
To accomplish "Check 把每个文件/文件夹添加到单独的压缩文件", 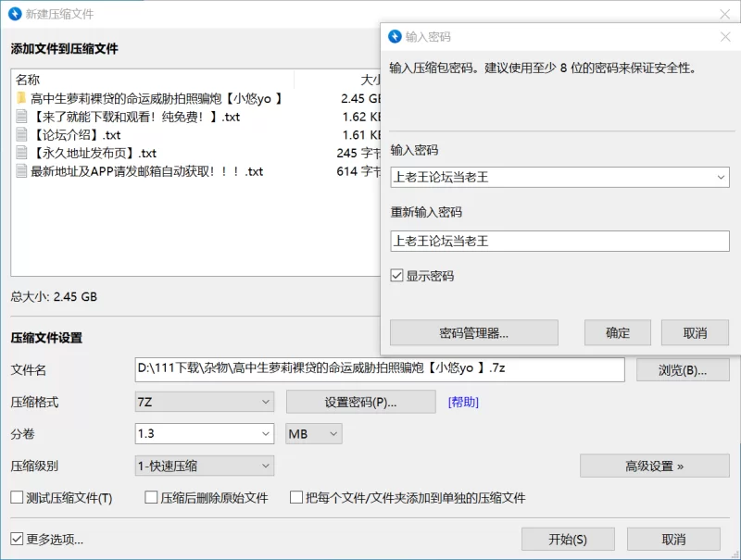I will pyautogui.click(x=296, y=497).
